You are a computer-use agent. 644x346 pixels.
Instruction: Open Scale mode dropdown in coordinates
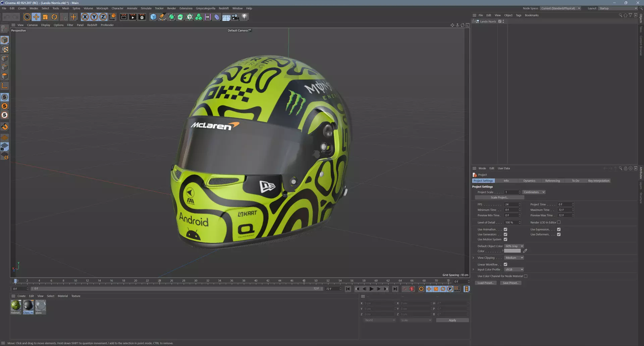[416, 320]
